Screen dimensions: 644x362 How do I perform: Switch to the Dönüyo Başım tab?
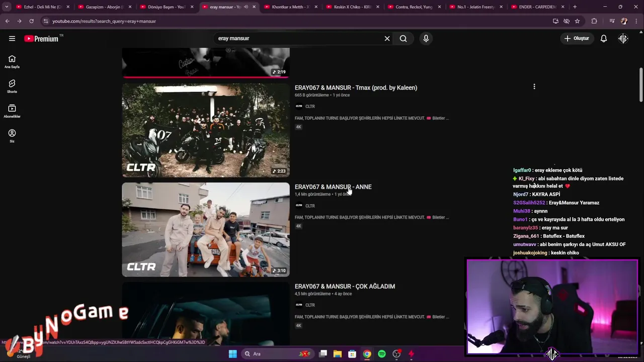[x=166, y=7]
